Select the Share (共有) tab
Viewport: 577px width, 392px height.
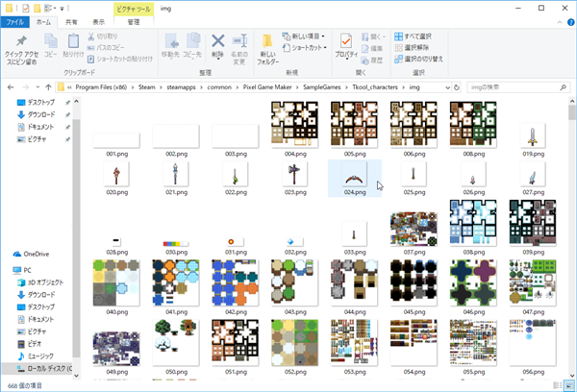71,22
